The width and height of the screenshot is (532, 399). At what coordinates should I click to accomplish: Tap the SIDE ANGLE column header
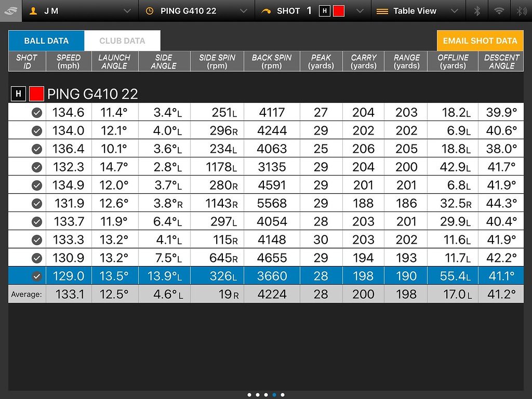[164, 61]
